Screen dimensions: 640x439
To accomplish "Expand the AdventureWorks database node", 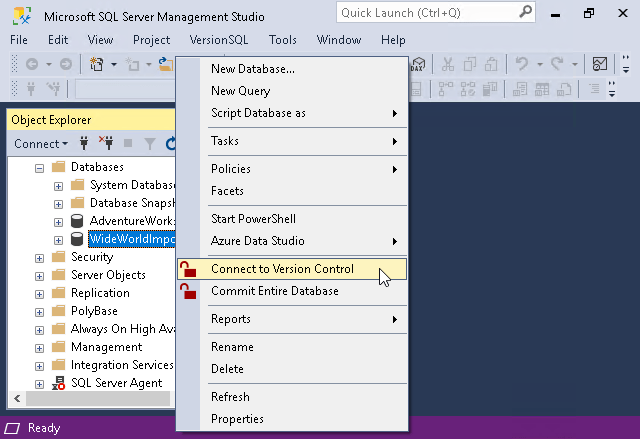I will tap(58, 222).
